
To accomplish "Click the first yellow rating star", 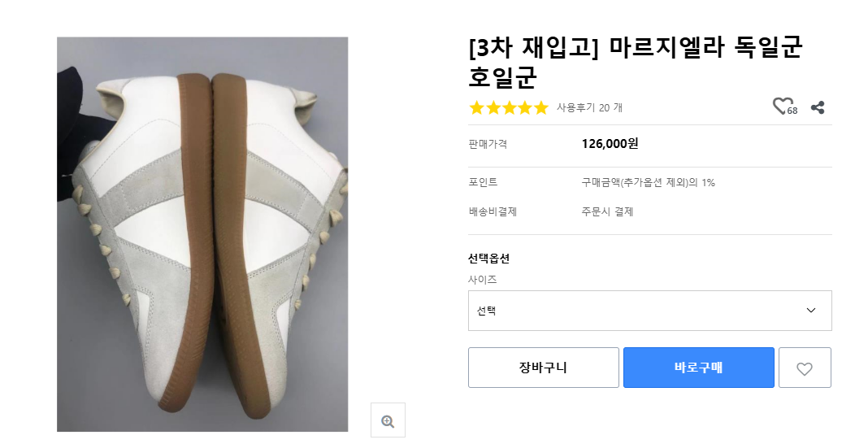I will click(477, 108).
